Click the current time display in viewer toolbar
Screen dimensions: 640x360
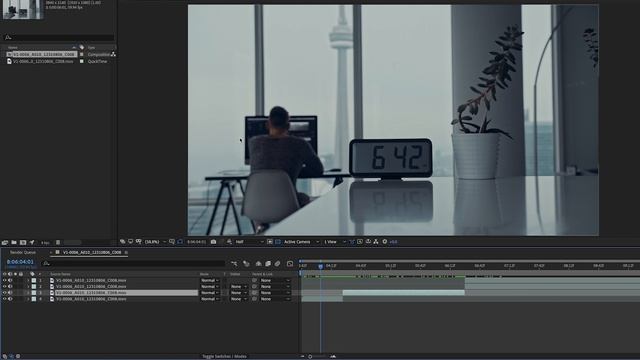197,242
